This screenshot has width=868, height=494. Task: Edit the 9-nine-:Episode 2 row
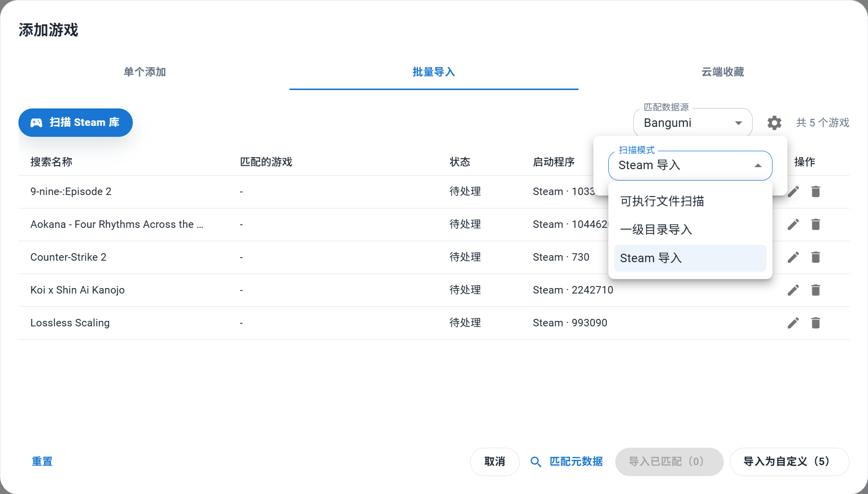pyautogui.click(x=793, y=192)
